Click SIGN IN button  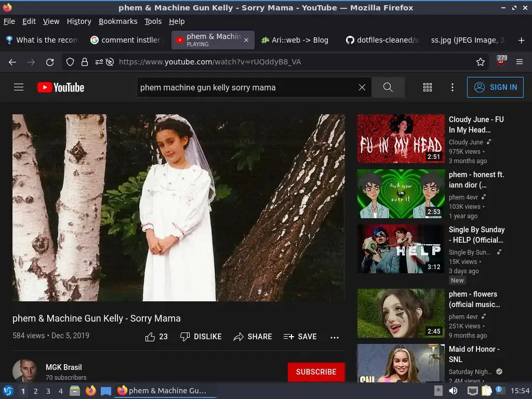tap(495, 87)
